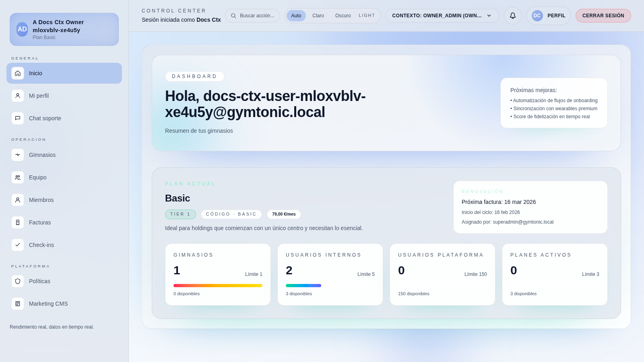Open the Perfil button in header
644x362 pixels.
[x=548, y=16]
